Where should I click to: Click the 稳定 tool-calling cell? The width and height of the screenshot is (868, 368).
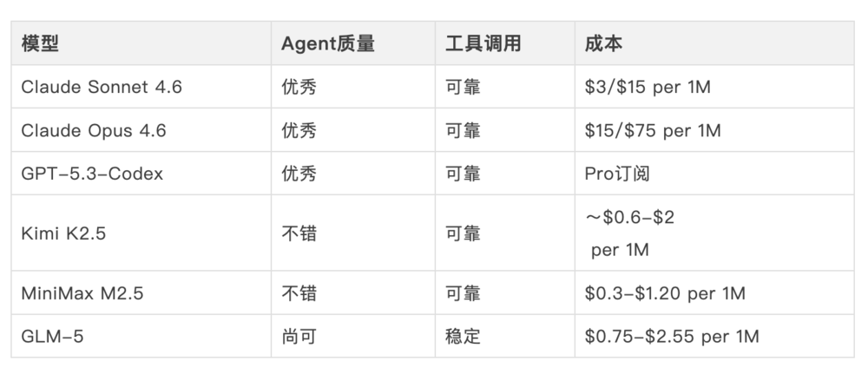(x=463, y=336)
